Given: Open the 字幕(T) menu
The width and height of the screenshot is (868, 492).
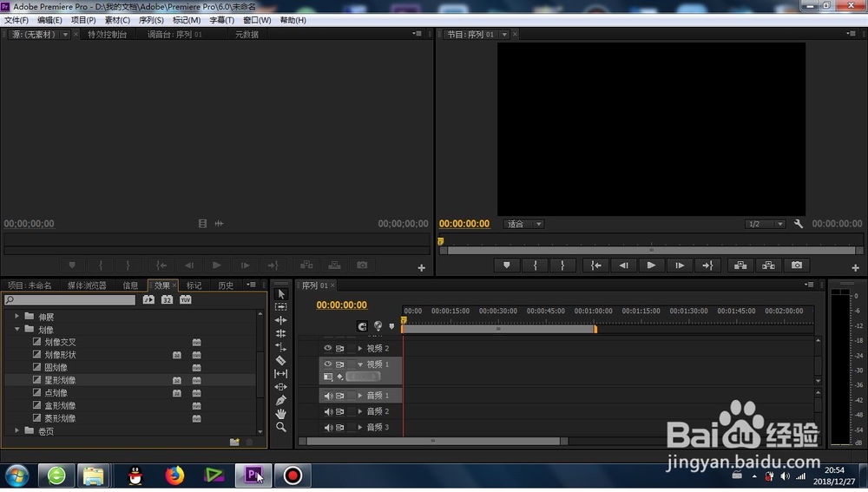Looking at the screenshot, I should (x=221, y=20).
